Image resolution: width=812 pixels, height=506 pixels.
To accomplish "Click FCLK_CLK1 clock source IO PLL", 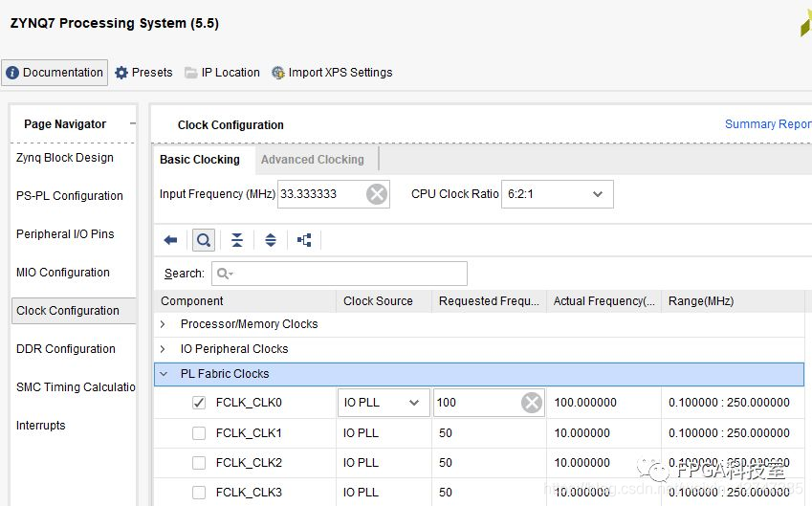I will coord(361,433).
